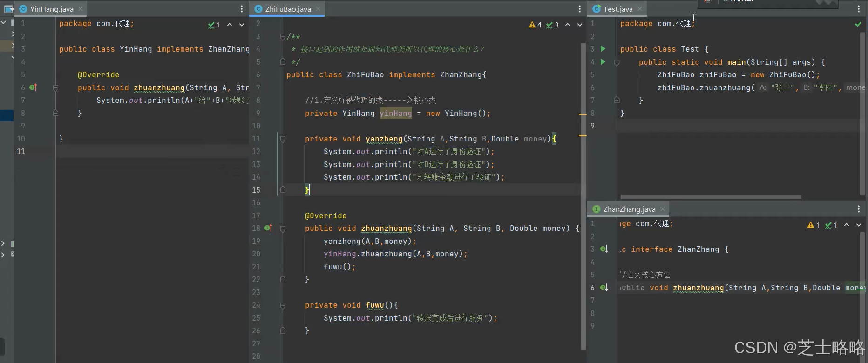868x363 pixels.
Task: Open tab options menu for YinHang.java pane
Action: pos(241,9)
